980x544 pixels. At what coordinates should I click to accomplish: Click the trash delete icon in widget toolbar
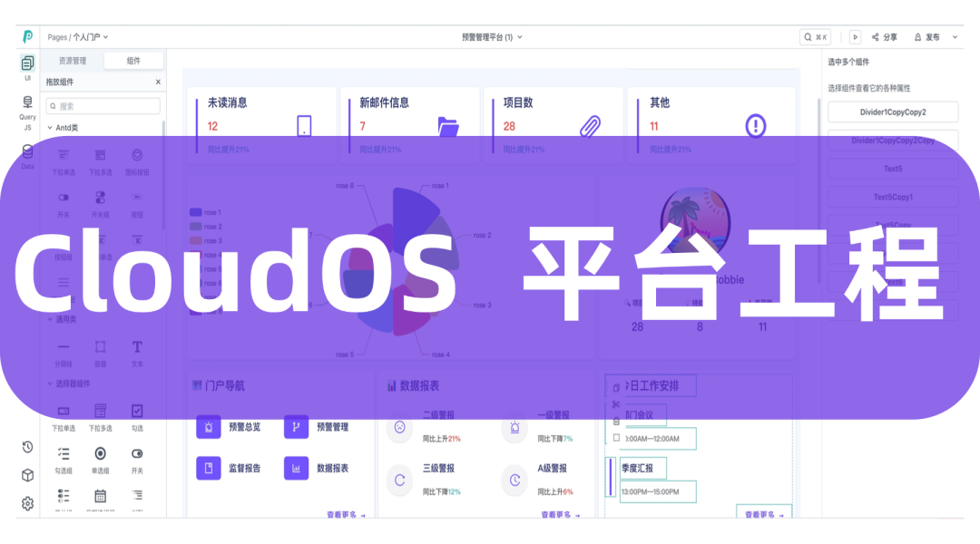point(616,421)
